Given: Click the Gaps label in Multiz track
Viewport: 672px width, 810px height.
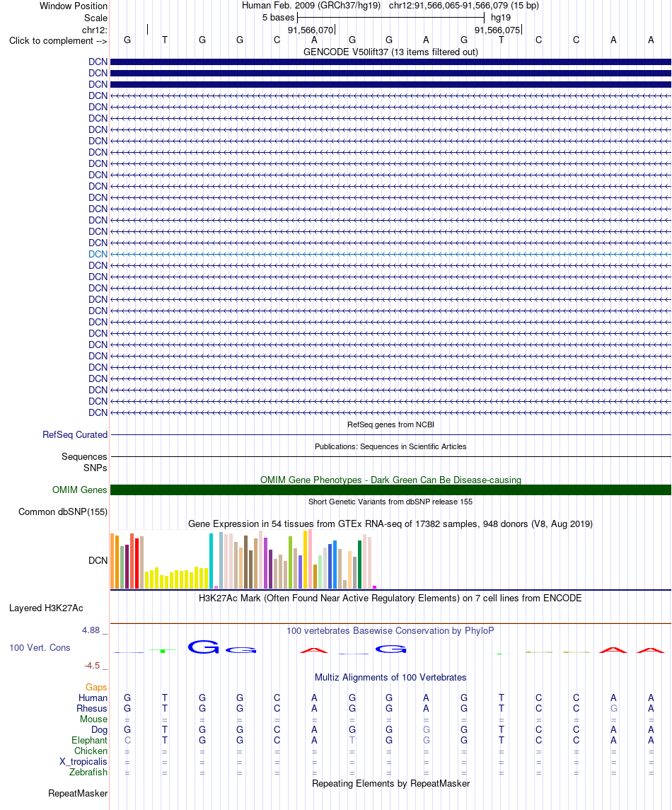Looking at the screenshot, I should pyautogui.click(x=96, y=688).
